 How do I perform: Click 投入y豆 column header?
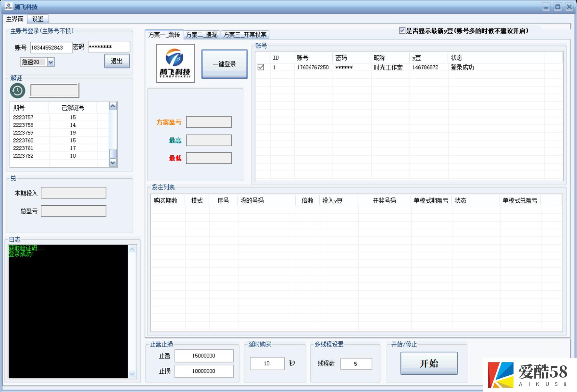click(339, 200)
